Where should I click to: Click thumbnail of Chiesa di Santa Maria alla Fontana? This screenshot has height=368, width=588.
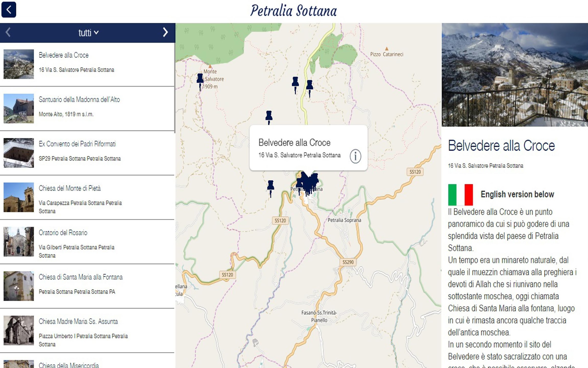pos(19,286)
